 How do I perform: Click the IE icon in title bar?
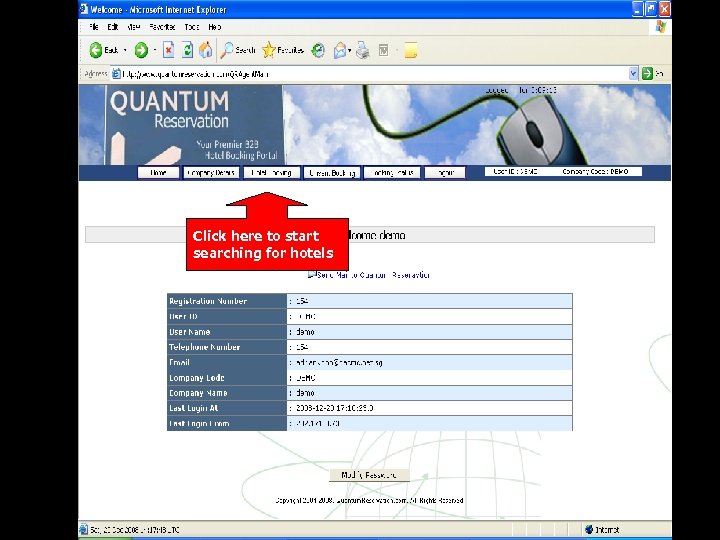(84, 9)
